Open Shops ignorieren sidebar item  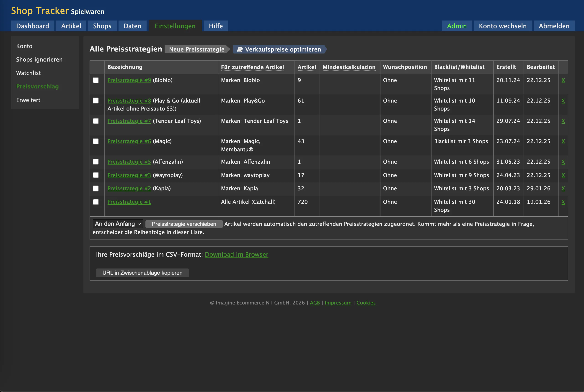pos(39,59)
